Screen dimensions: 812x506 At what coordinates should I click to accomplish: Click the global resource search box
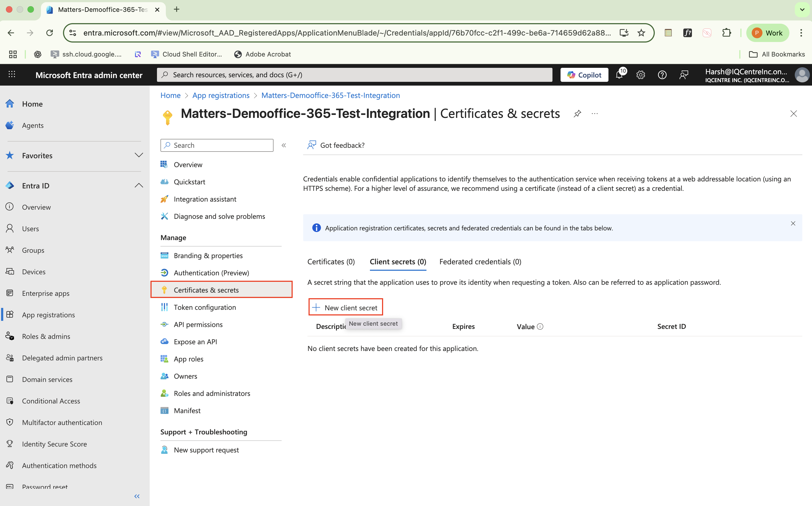[x=355, y=75]
